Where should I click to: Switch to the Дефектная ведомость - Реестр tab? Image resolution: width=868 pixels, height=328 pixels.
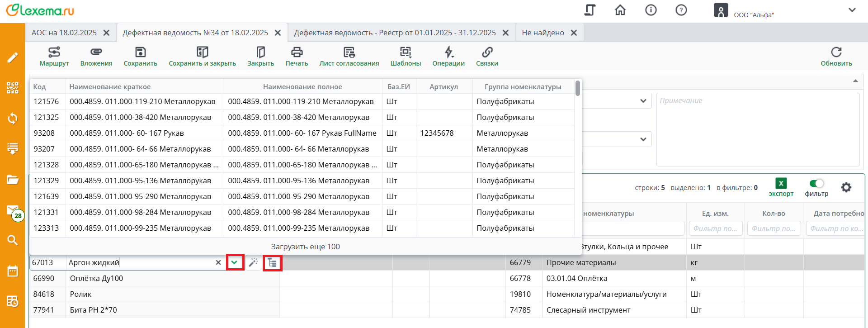tap(395, 33)
